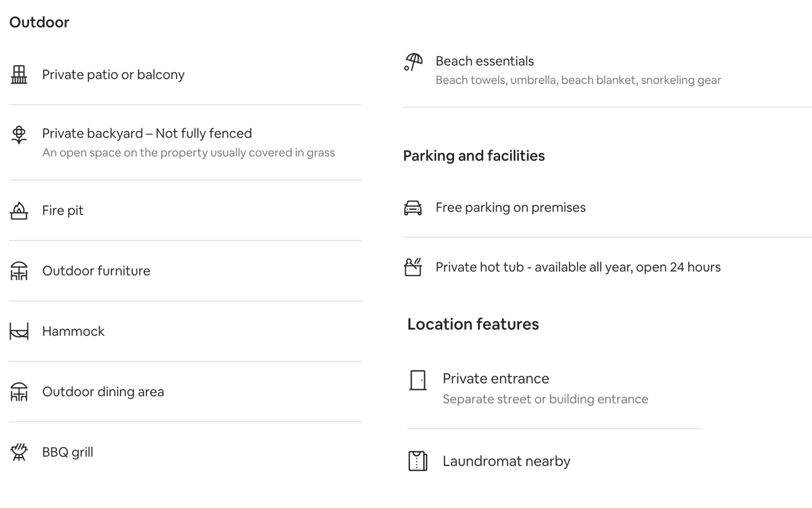
Task: Click the hot tub icon
Action: [413, 267]
